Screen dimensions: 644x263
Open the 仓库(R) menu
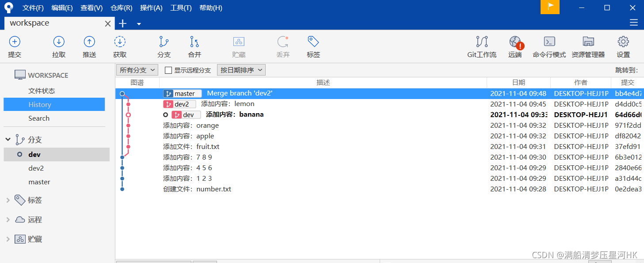(122, 8)
